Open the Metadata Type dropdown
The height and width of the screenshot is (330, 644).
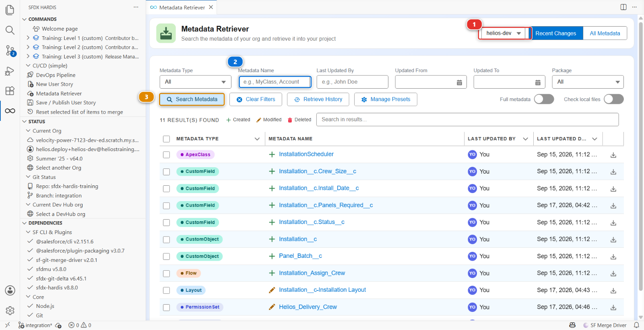pos(195,82)
